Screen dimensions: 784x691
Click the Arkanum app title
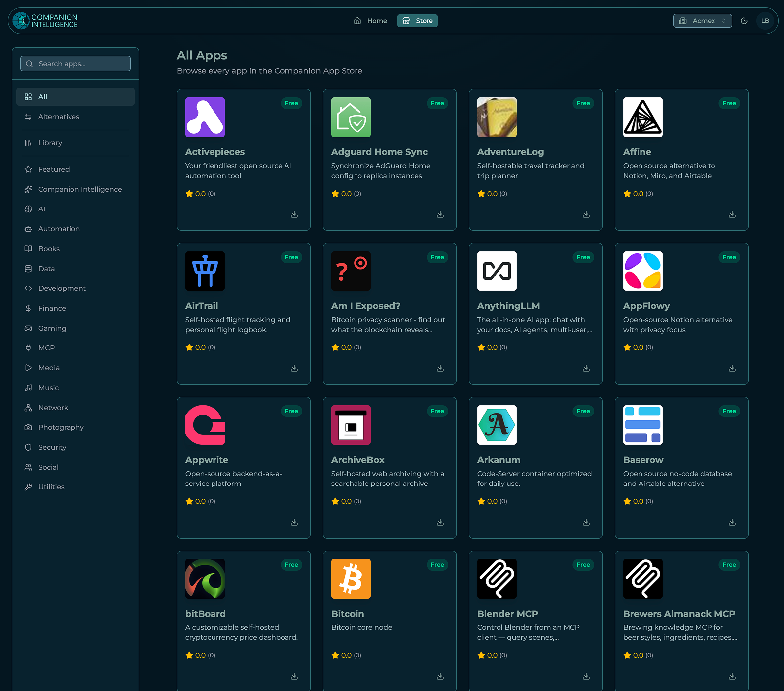499,460
